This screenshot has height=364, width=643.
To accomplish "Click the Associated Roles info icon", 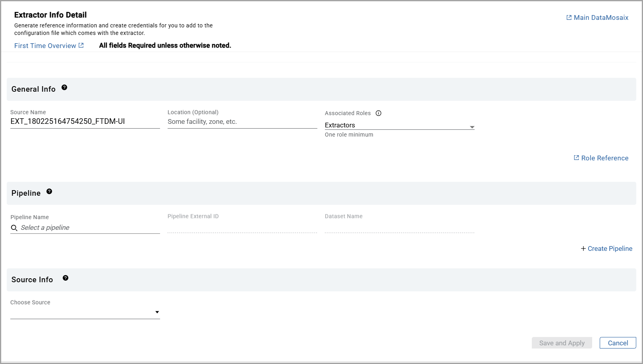I will click(378, 113).
